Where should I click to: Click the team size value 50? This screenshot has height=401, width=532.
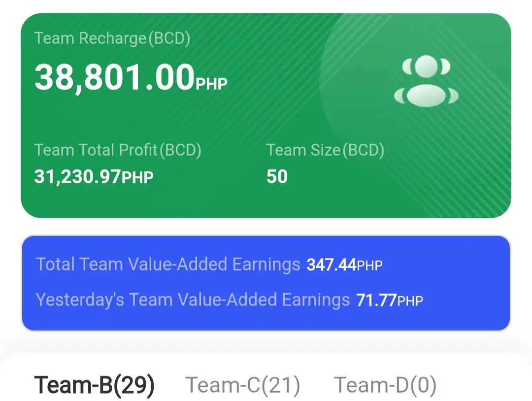pos(277,177)
